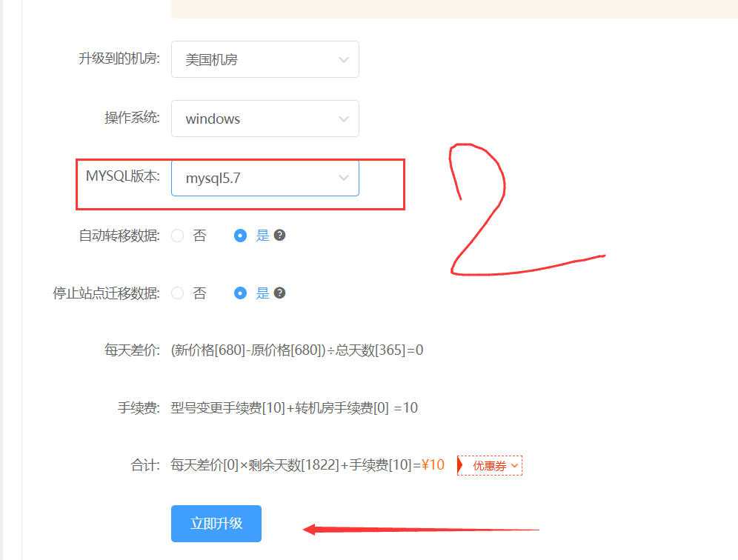This screenshot has height=560, width=738.
Task: Select 是 for 停止站点迁移数据
Action: click(x=240, y=293)
